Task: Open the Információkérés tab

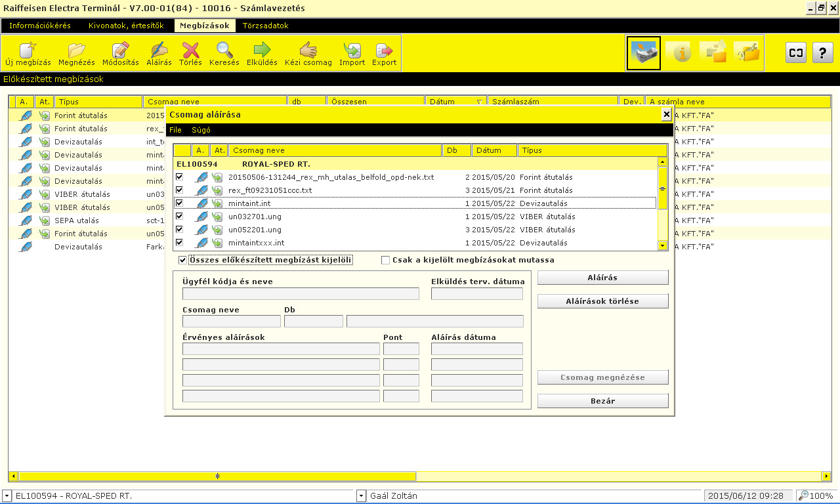Action: (39, 26)
